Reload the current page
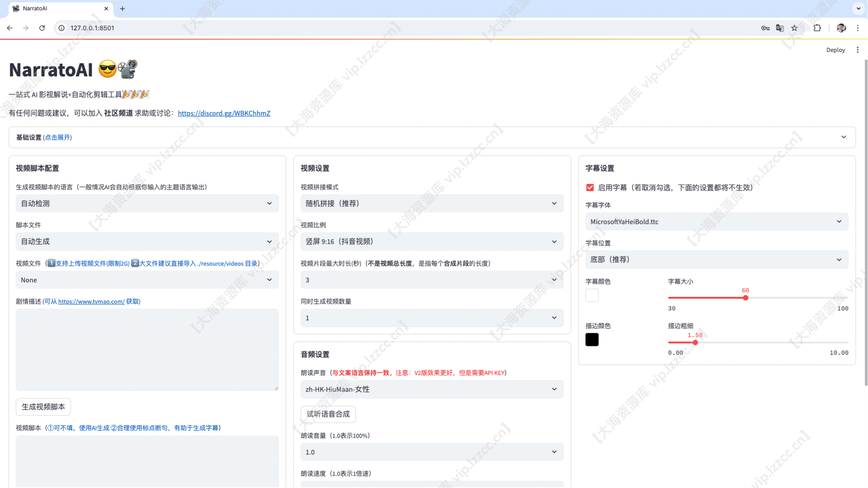The height and width of the screenshot is (488, 868). [42, 28]
